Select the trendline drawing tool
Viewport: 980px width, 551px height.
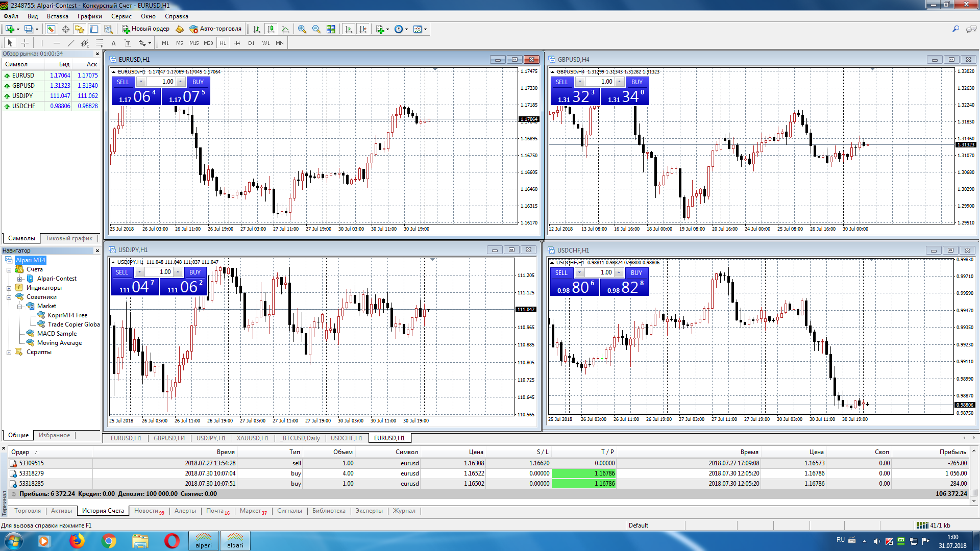click(x=71, y=43)
